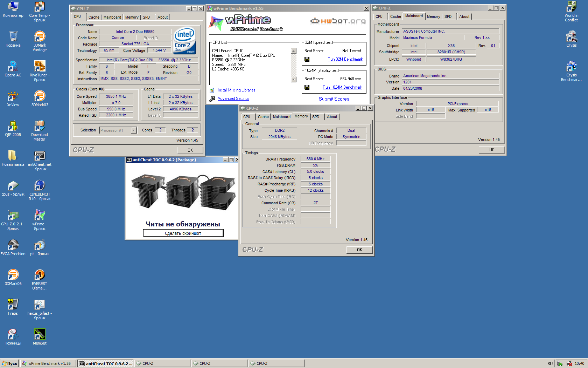Click the Core Speed 3850.1 MHz value
The image size is (588, 368).
[x=116, y=96]
